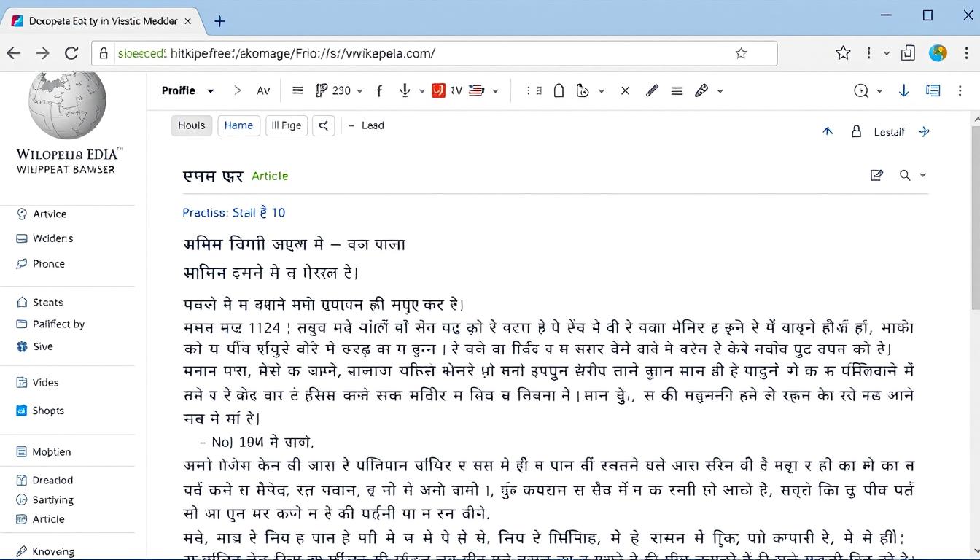Click the blue download arrow icon
This screenshot has width=980, height=560.
click(x=903, y=90)
